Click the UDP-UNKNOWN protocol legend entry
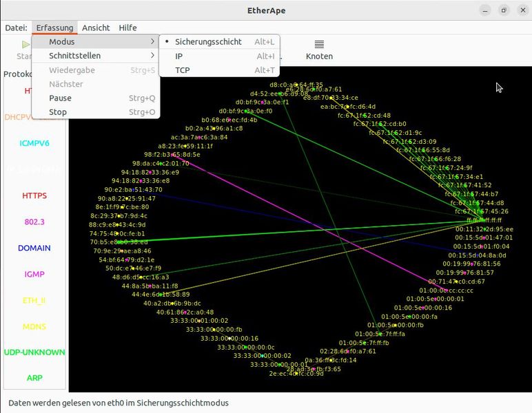 pyautogui.click(x=34, y=352)
